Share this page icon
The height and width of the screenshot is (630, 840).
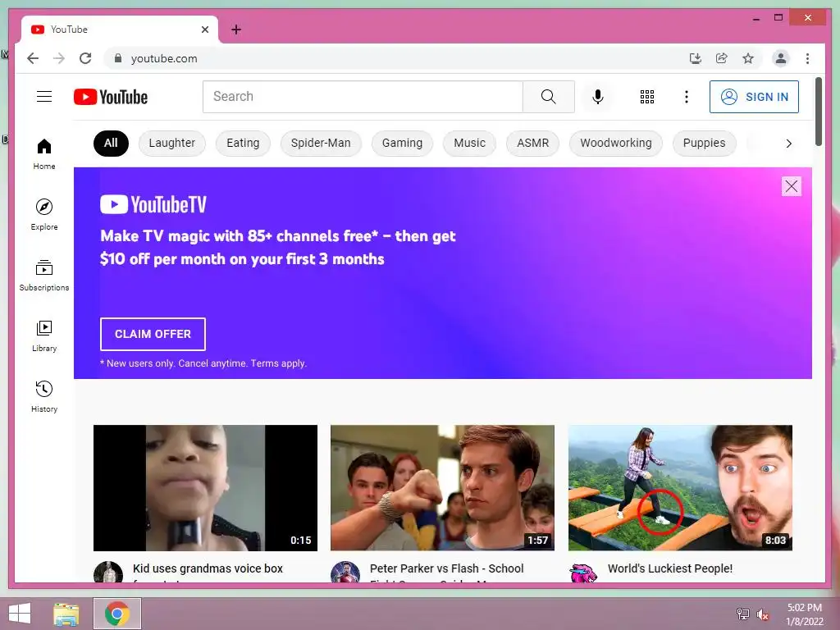point(722,58)
